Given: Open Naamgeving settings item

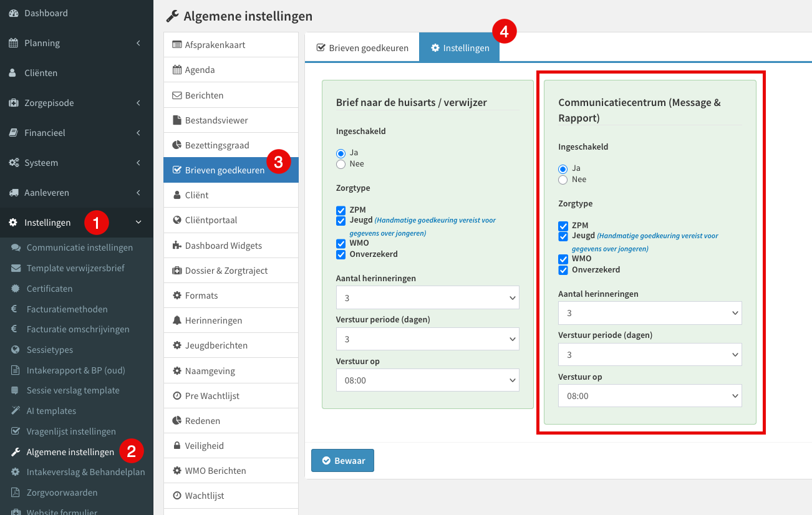Looking at the screenshot, I should click(231, 371).
